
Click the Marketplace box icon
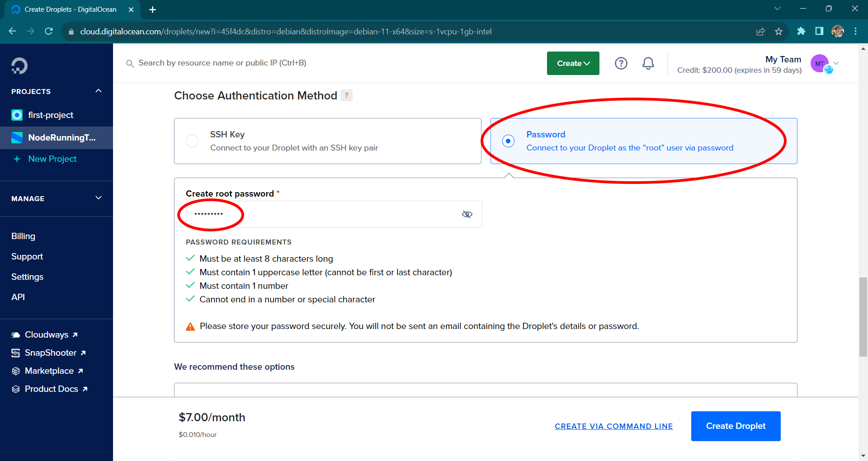tap(16, 371)
